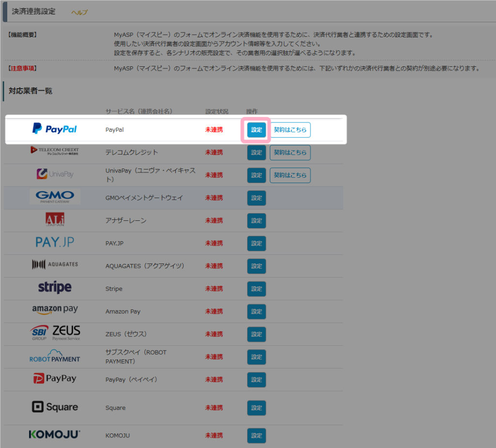Click the Amazon Pay logo
496x448 pixels.
55,309
